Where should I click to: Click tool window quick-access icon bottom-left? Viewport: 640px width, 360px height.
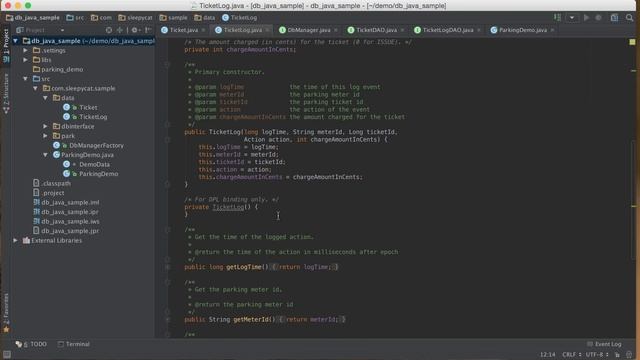[x=7, y=355]
